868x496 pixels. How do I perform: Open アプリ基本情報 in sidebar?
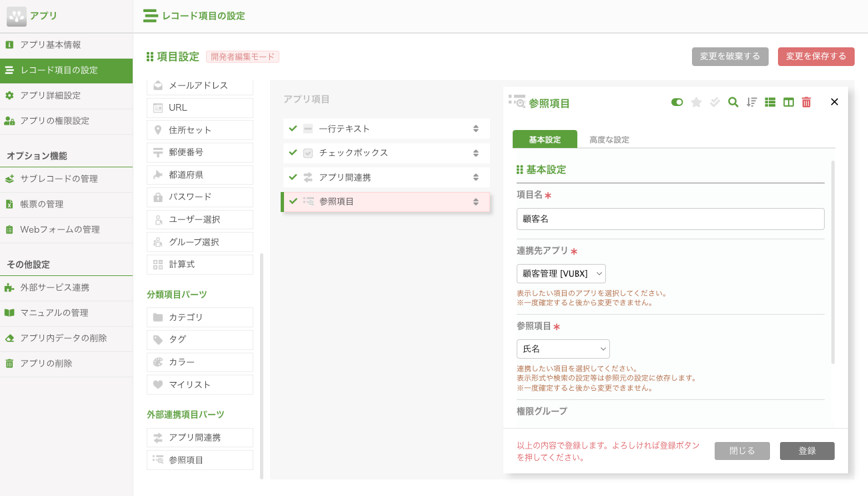click(66, 45)
